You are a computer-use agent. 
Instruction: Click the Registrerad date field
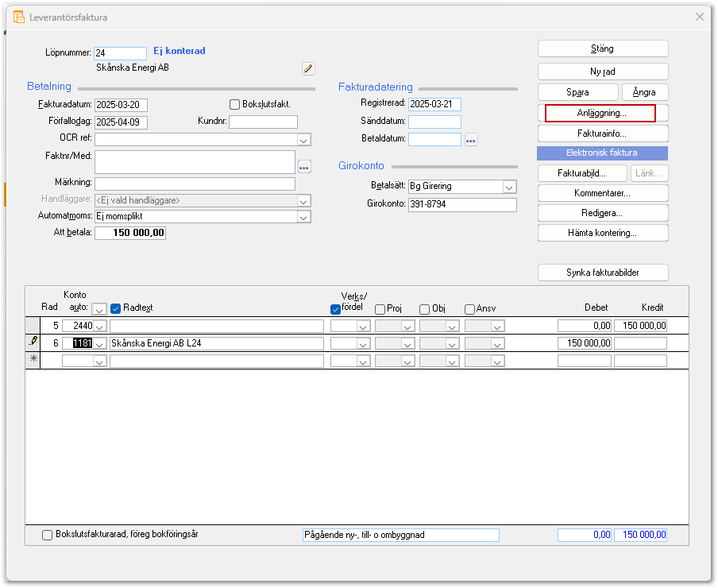coord(434,104)
